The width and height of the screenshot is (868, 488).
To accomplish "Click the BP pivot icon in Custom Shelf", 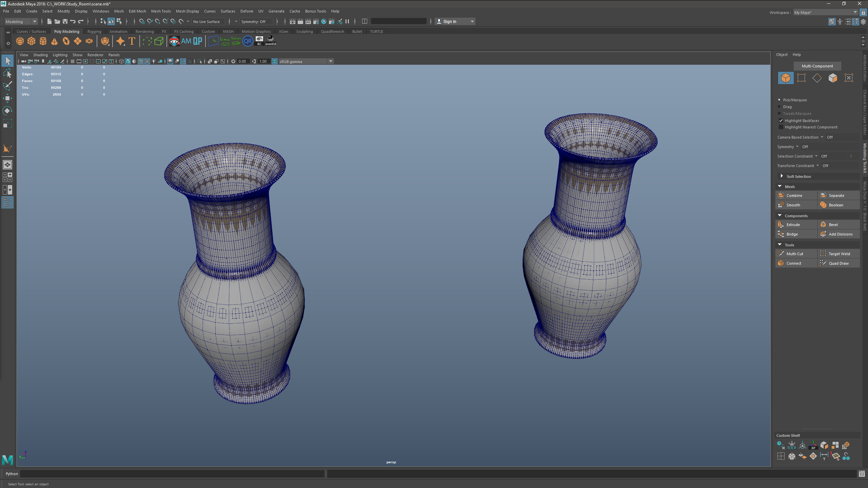I will [813, 445].
